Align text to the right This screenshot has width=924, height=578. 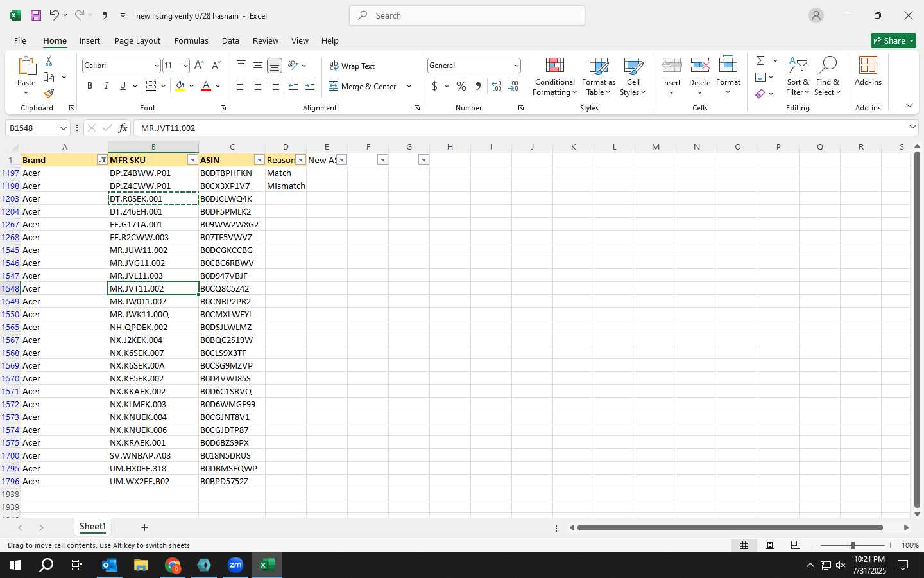(275, 86)
